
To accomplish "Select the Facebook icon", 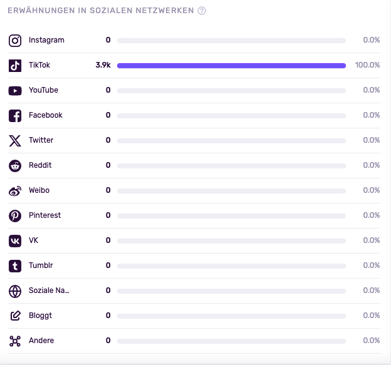I will coord(15,116).
